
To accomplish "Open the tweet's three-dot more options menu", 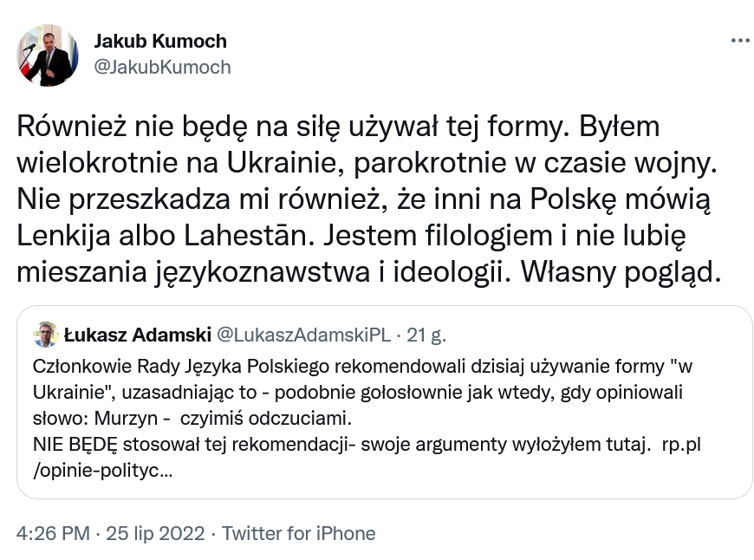I will (739, 41).
